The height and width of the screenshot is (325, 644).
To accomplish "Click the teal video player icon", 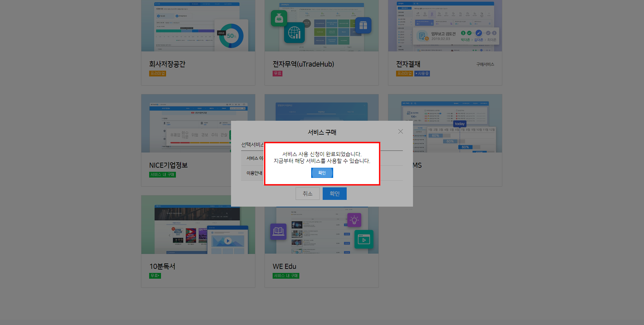I will point(364,239).
